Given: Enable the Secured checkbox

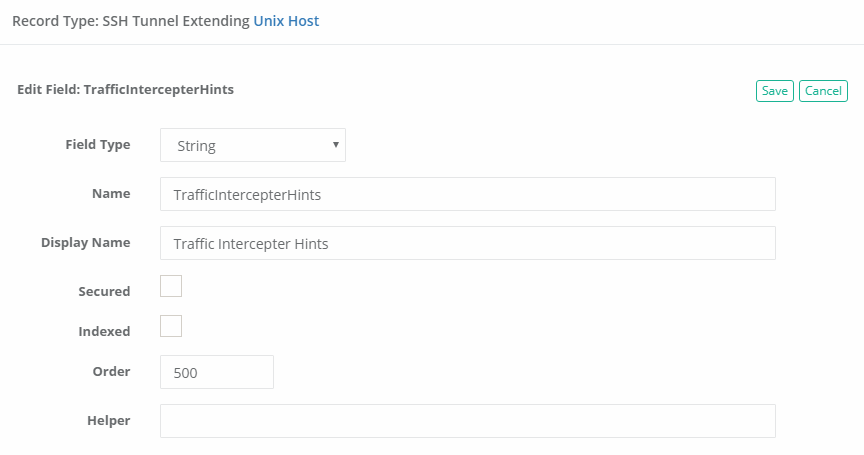Looking at the screenshot, I should click(171, 287).
